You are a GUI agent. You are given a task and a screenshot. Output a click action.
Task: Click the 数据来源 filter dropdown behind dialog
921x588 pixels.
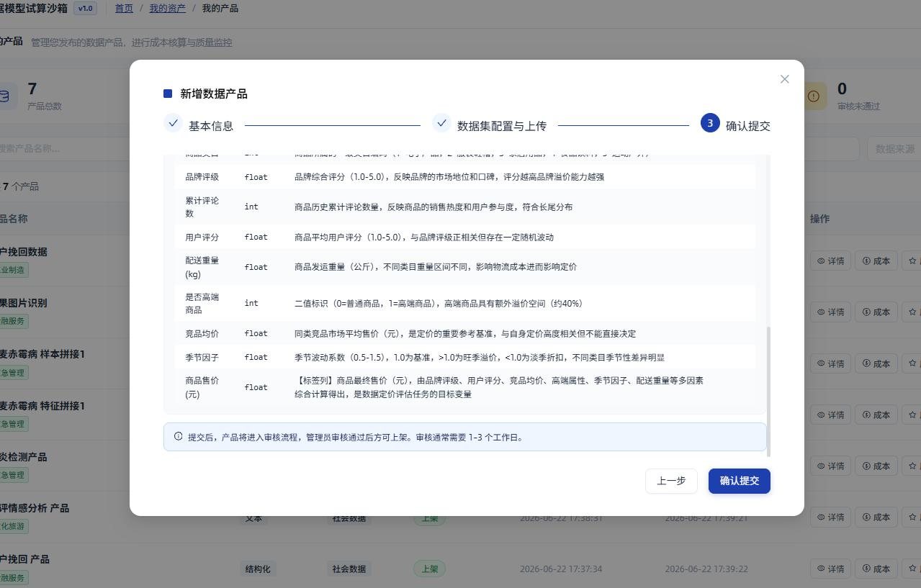pyautogui.click(x=895, y=149)
